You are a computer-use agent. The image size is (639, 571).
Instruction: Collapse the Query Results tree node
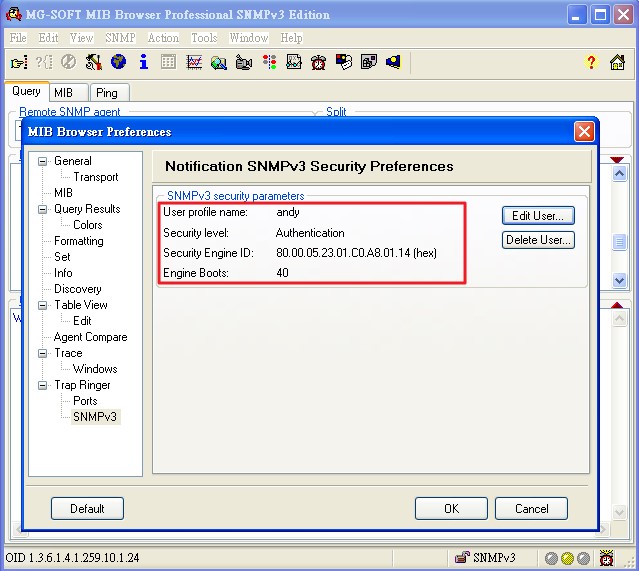click(x=42, y=209)
